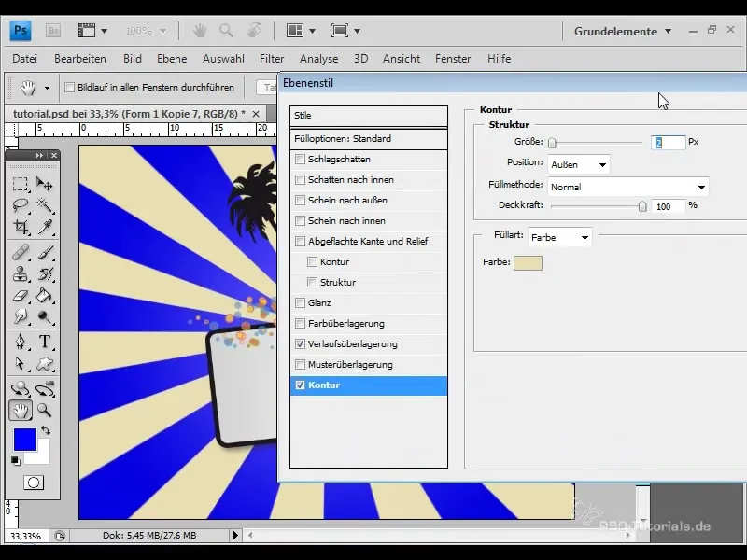Close the tutorial.psd document tab
The image size is (747, 560).
[256, 114]
